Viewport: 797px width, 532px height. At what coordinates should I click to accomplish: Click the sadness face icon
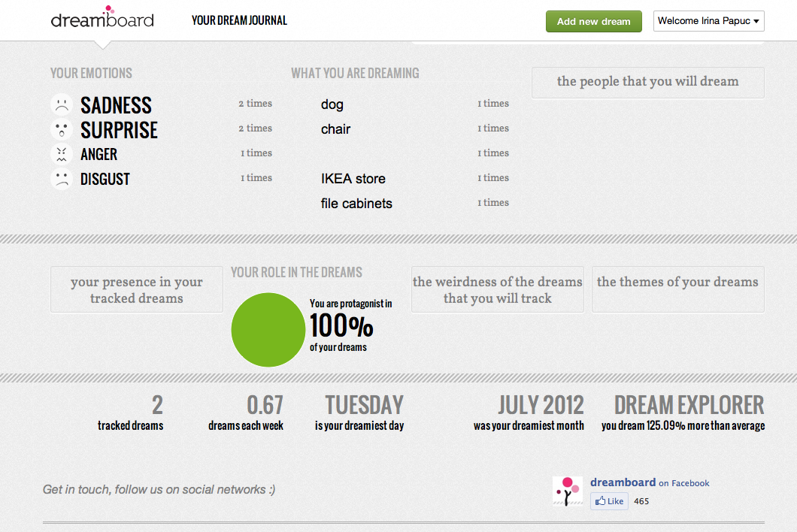[x=61, y=104]
